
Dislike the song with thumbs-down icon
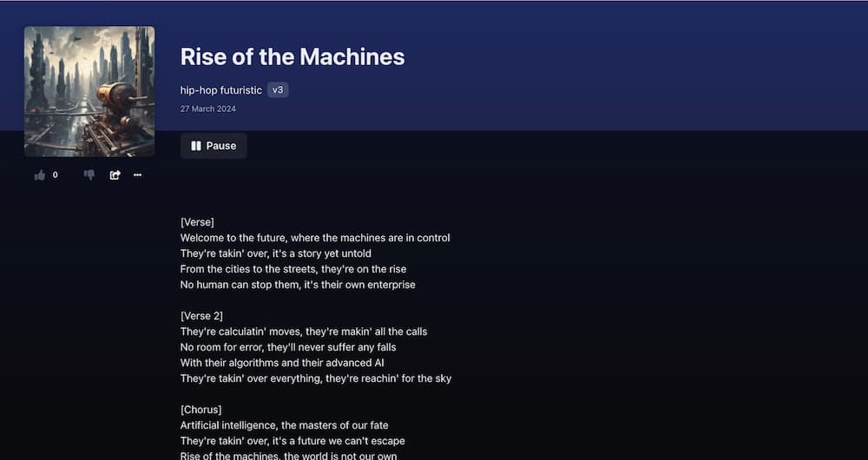tap(89, 175)
